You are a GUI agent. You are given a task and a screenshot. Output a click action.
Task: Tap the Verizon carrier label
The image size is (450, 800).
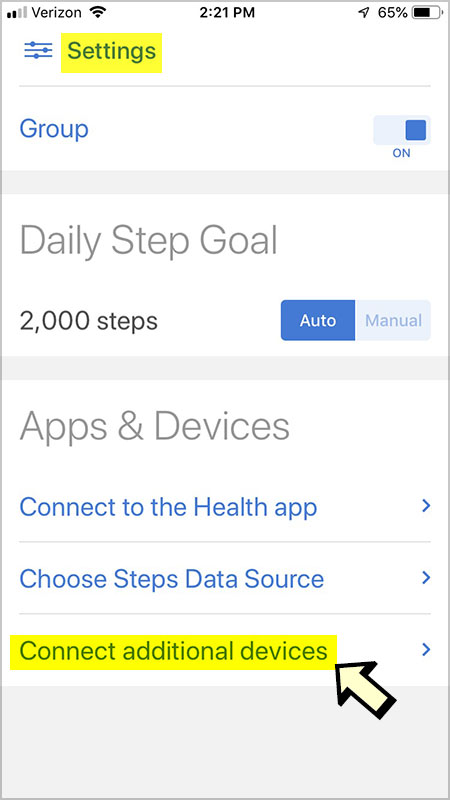point(57,13)
